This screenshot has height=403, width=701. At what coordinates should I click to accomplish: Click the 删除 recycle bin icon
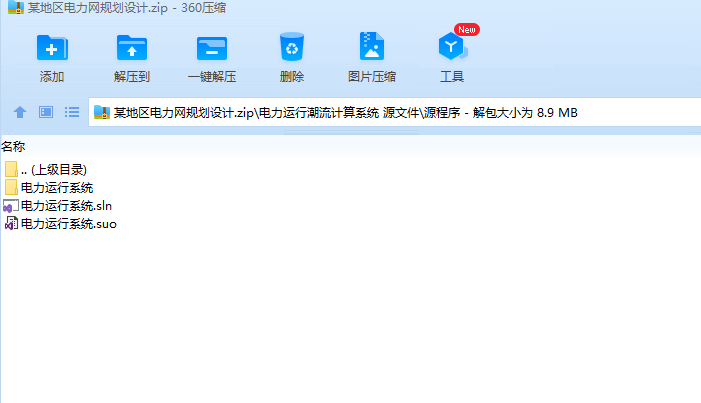[x=291, y=47]
